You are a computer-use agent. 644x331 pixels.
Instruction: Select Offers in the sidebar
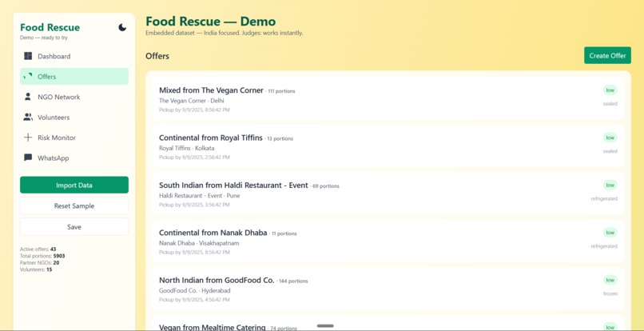(74, 77)
